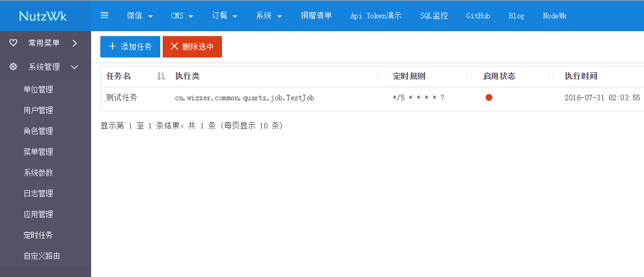Open 用户管理 in the sidebar
Image resolution: width=644 pixels, height=277 pixels.
(x=38, y=110)
